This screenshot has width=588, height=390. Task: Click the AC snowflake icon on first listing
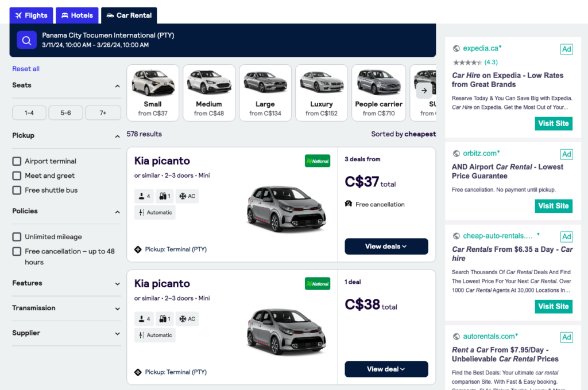[183, 196]
